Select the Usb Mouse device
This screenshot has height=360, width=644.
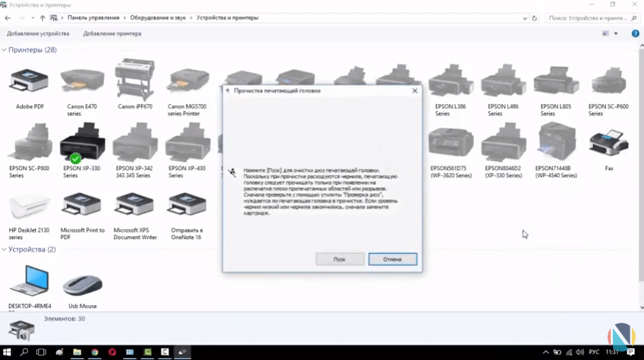(x=82, y=285)
